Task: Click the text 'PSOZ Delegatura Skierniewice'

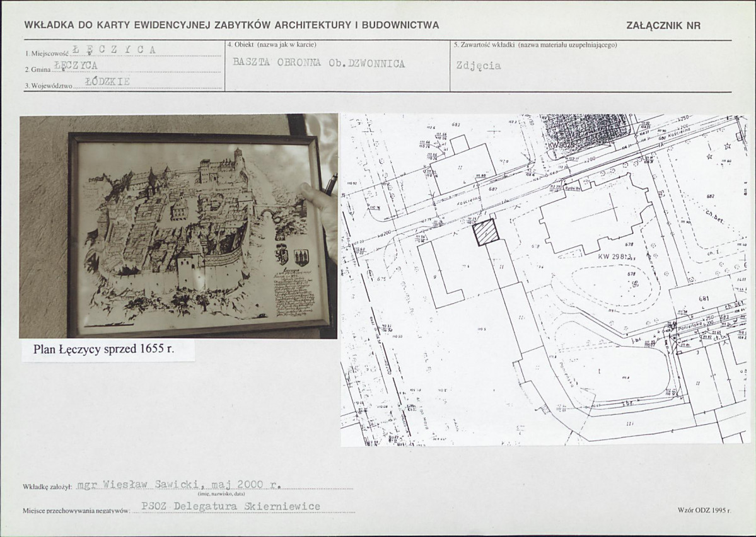Action: (231, 506)
